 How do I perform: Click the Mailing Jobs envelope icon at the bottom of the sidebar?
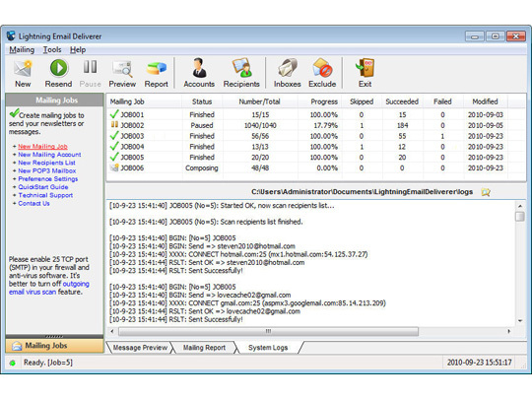click(17, 346)
